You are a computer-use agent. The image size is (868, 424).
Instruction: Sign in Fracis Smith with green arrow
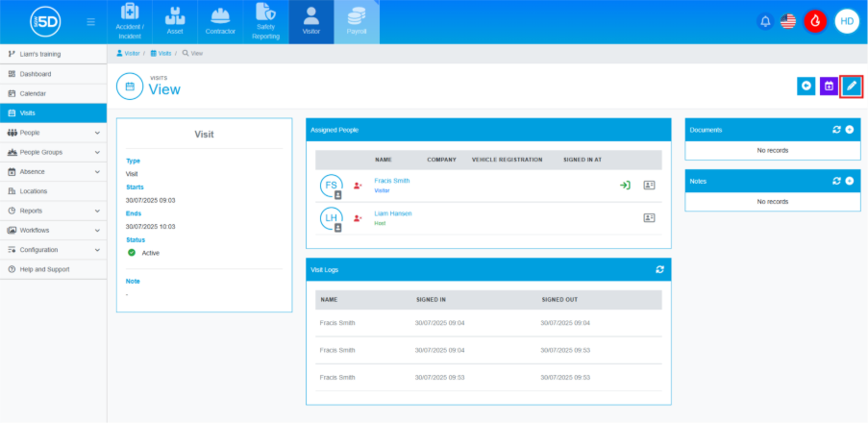pyautogui.click(x=625, y=186)
